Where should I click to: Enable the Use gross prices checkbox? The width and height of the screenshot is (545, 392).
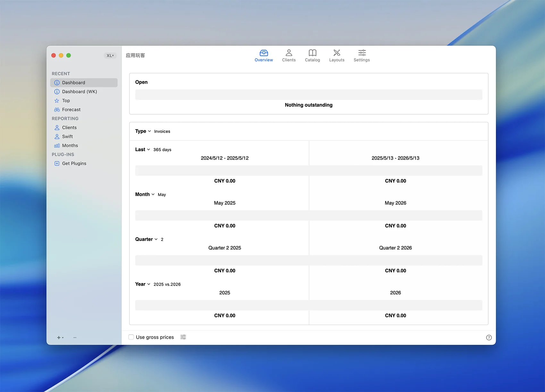tap(131, 337)
